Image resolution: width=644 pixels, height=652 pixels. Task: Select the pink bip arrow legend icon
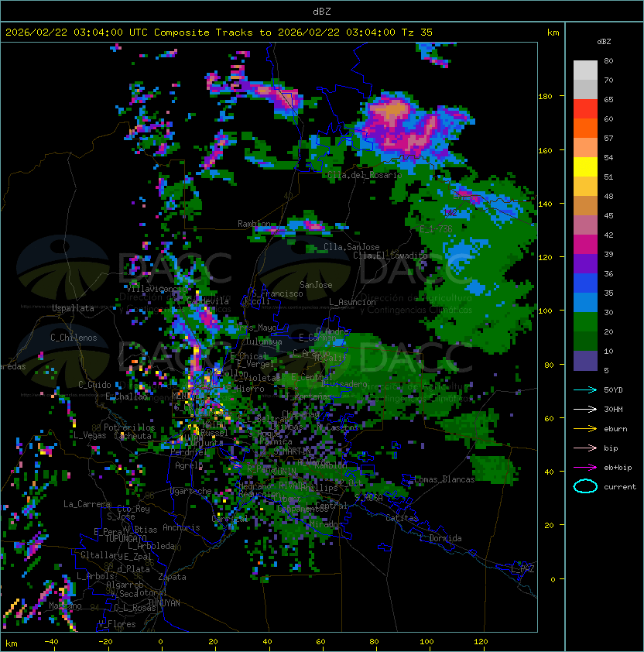(x=585, y=448)
